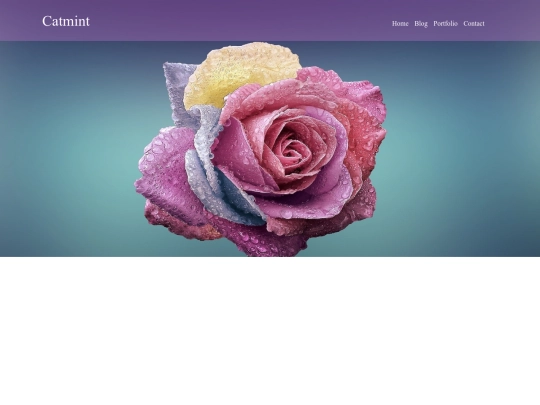The width and height of the screenshot is (540, 405).
Task: Open the Home menu item
Action: pyautogui.click(x=400, y=23)
